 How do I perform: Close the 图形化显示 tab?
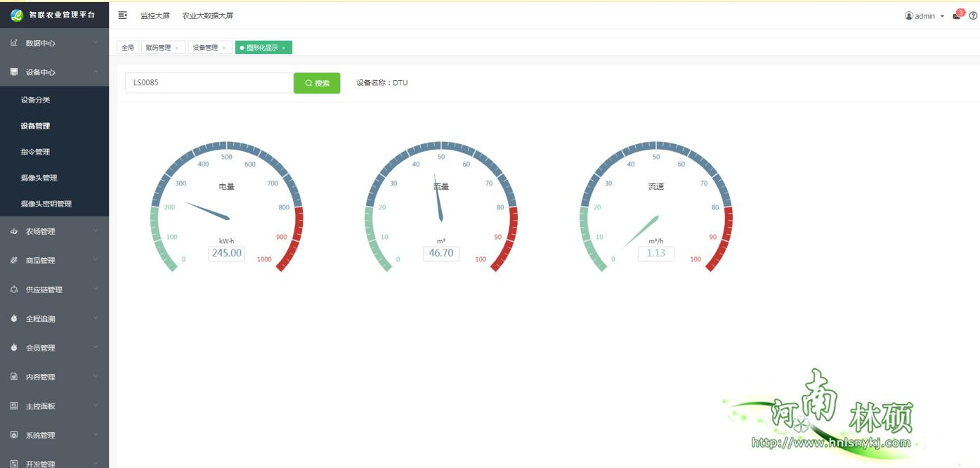[x=284, y=48]
